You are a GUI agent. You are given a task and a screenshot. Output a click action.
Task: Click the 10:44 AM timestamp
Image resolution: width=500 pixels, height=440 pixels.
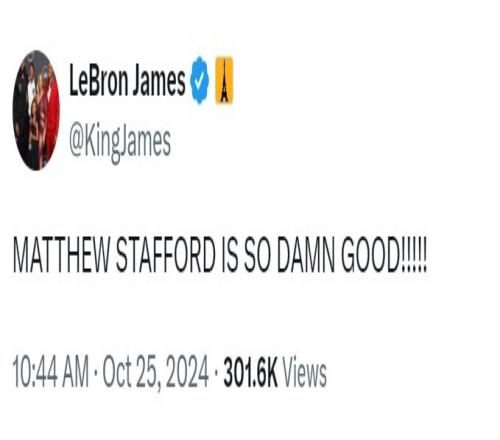point(51,371)
